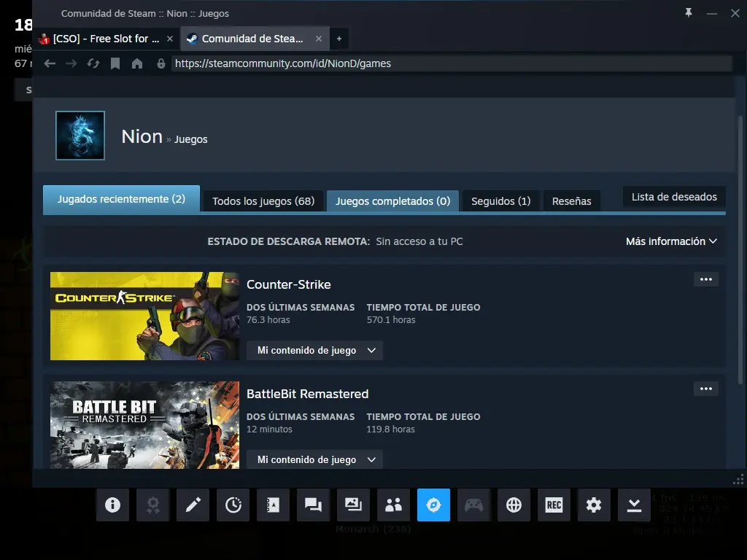747x560 pixels.
Task: Expand Más información dropdown
Action: tap(671, 241)
